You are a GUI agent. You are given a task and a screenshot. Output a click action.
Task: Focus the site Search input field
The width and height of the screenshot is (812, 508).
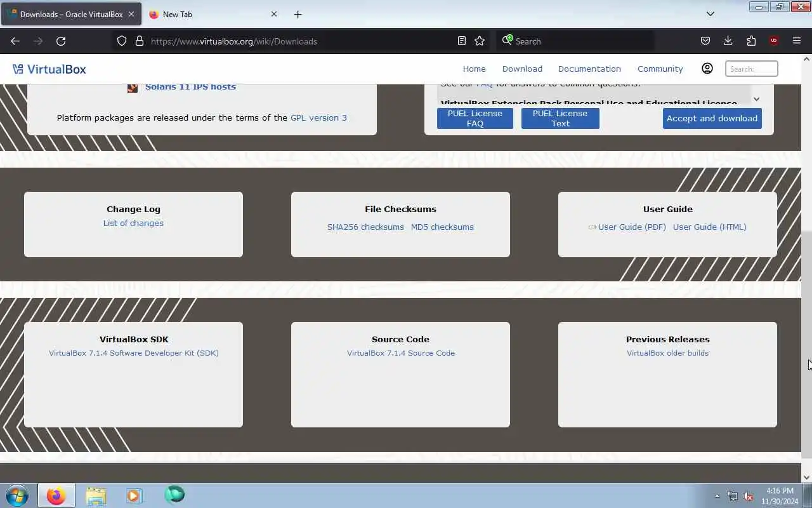(x=751, y=69)
